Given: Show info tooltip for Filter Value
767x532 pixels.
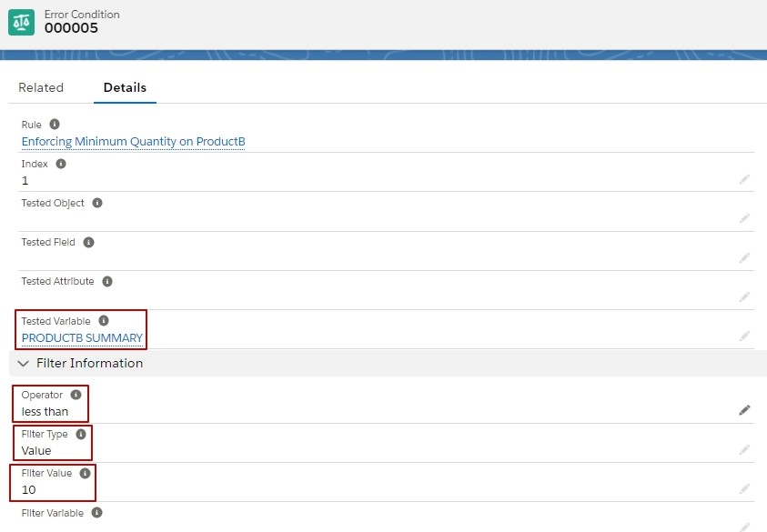Looking at the screenshot, I should coord(86,473).
